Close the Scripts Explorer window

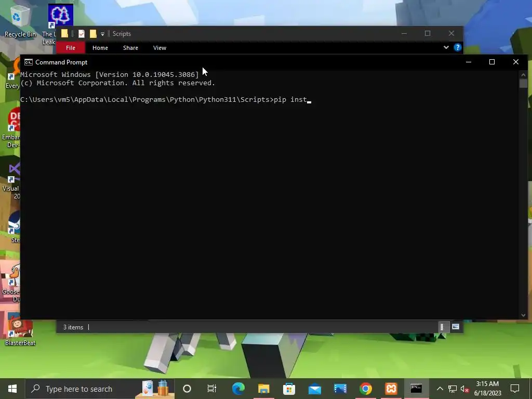451,33
